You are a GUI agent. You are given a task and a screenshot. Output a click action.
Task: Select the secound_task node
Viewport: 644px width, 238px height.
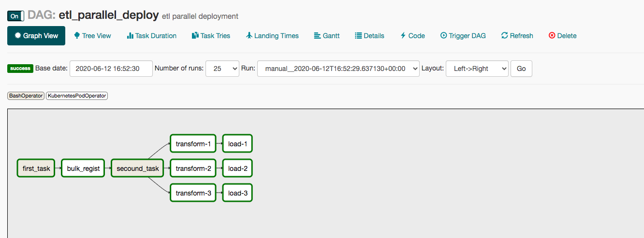click(x=138, y=168)
